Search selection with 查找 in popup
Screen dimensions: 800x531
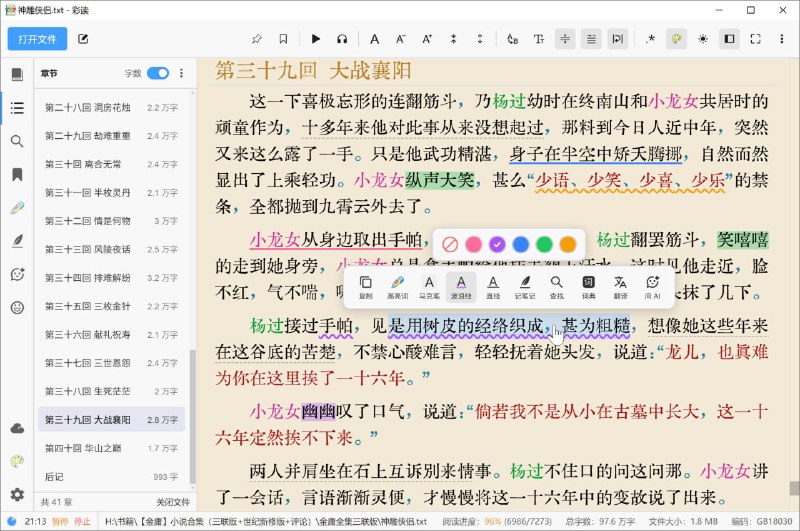click(x=557, y=287)
